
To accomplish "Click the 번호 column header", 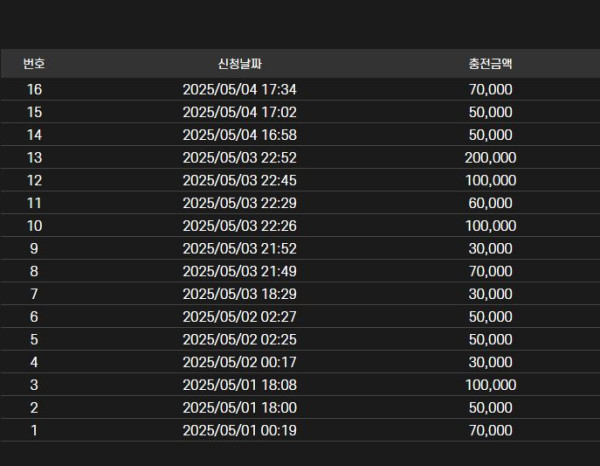I will (x=34, y=64).
